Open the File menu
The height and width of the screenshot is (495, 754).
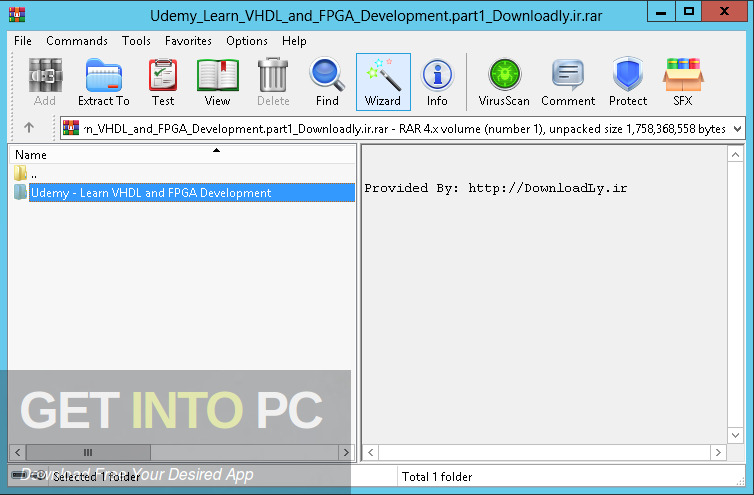coord(23,41)
